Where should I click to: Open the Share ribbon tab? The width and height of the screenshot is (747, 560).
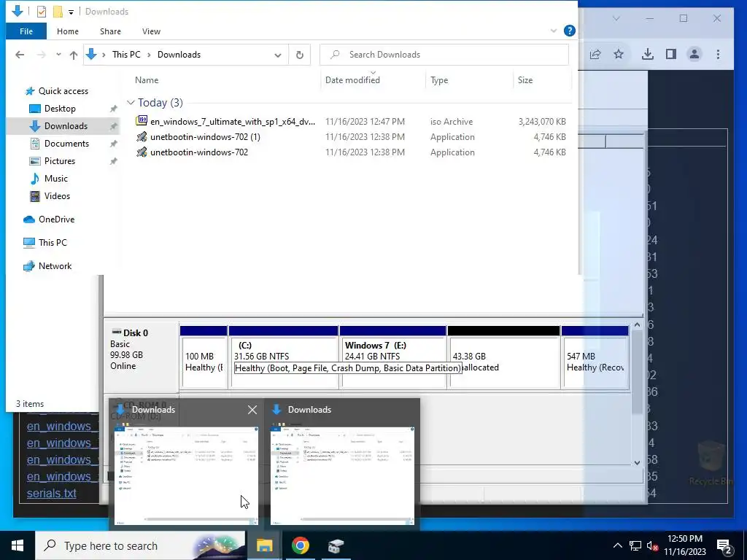point(110,31)
